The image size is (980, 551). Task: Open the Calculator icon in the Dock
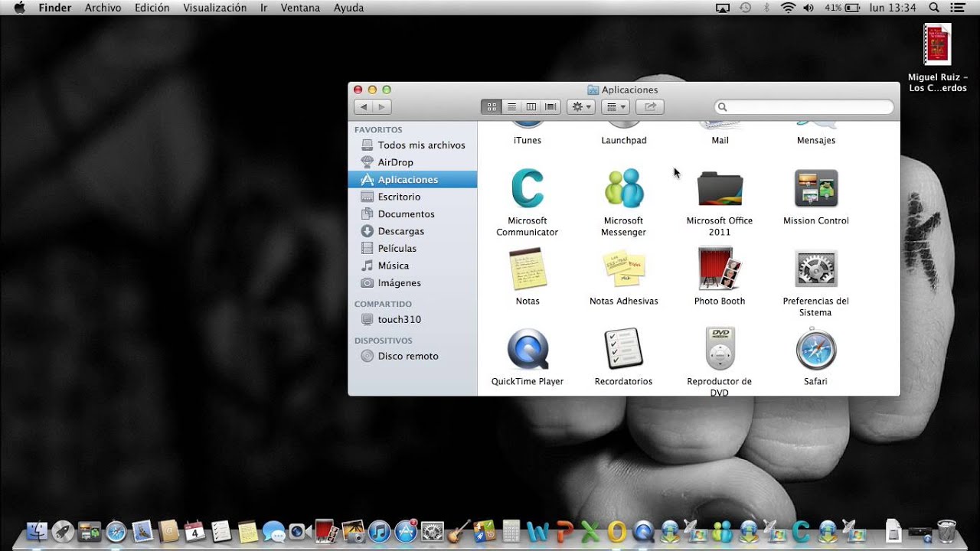(x=511, y=531)
